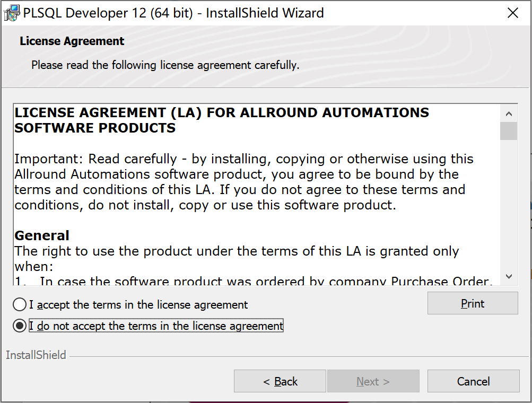Click the 'I accept the terms' label text
The width and height of the screenshot is (532, 403).
coord(138,304)
